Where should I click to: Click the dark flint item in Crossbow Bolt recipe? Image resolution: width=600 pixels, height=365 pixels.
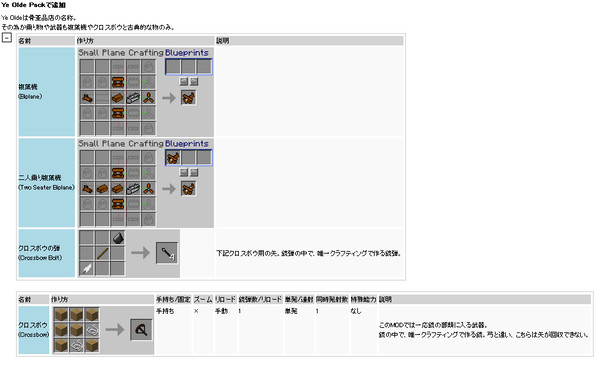(x=118, y=238)
